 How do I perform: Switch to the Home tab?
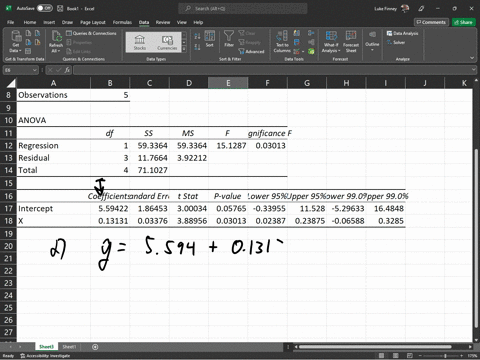coord(30,22)
